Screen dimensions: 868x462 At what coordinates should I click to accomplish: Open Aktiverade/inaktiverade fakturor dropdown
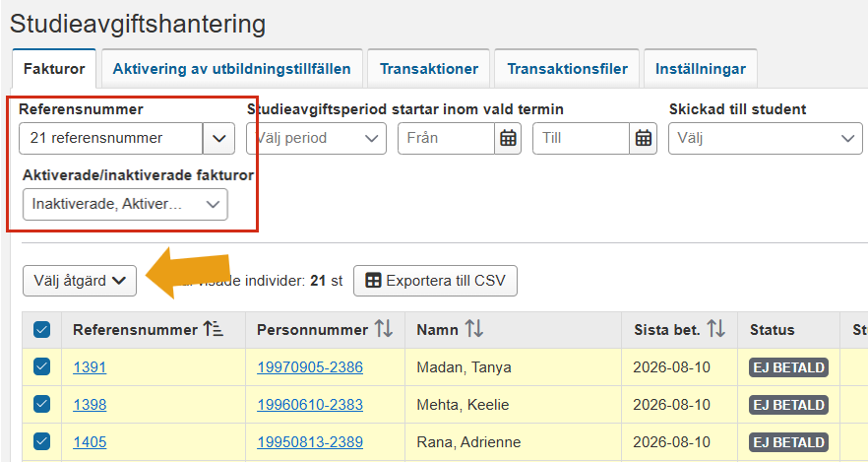(125, 204)
